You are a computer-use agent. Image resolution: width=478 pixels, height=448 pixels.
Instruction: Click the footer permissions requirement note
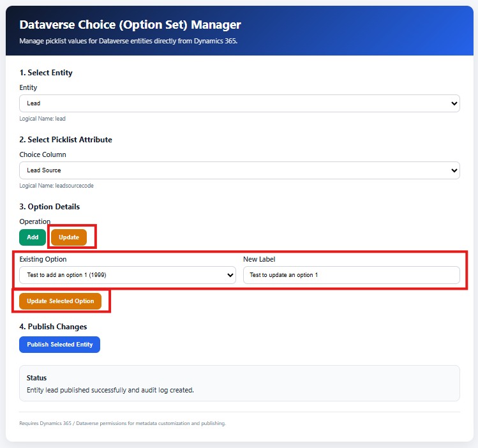123,423
